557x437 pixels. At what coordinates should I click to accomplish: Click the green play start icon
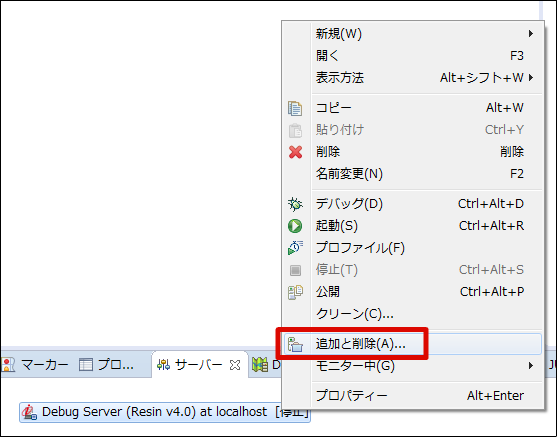295,226
